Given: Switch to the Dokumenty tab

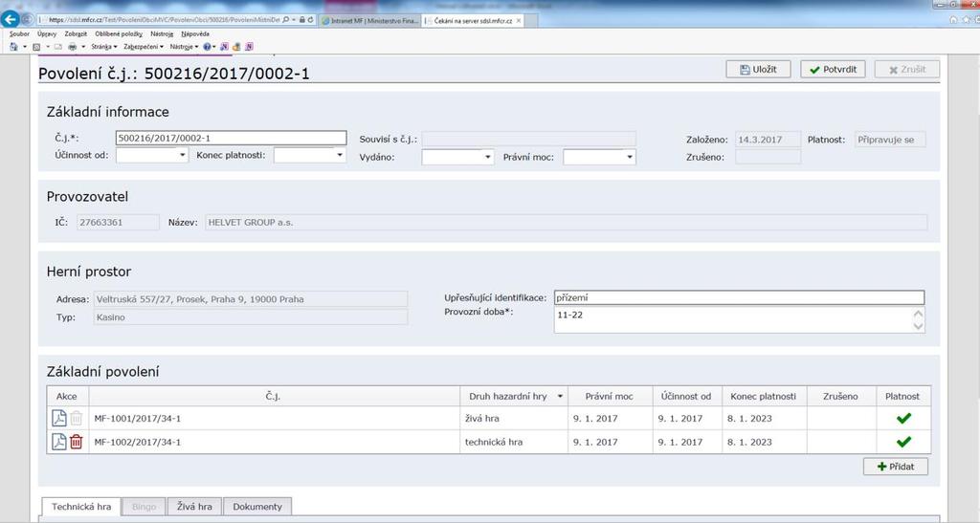Looking at the screenshot, I should pyautogui.click(x=257, y=507).
